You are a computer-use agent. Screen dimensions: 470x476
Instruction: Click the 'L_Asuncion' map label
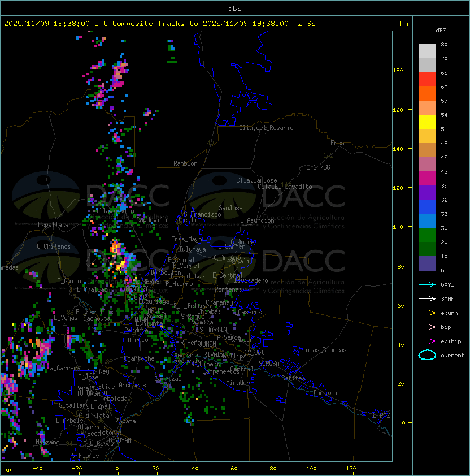(x=257, y=220)
